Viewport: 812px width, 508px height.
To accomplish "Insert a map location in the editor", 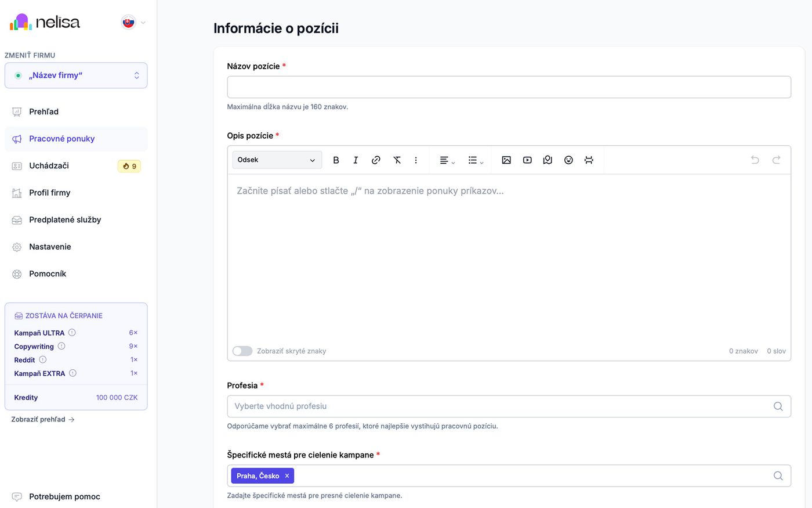I will (548, 160).
